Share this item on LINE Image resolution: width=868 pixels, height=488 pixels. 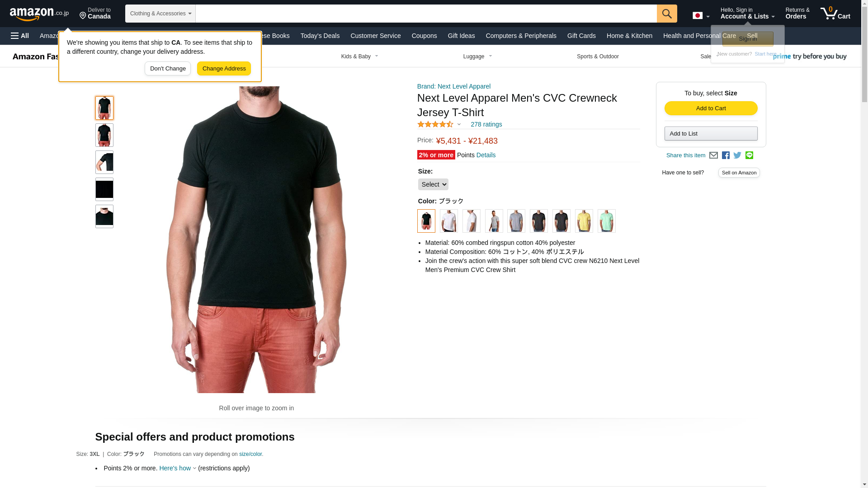(x=749, y=155)
